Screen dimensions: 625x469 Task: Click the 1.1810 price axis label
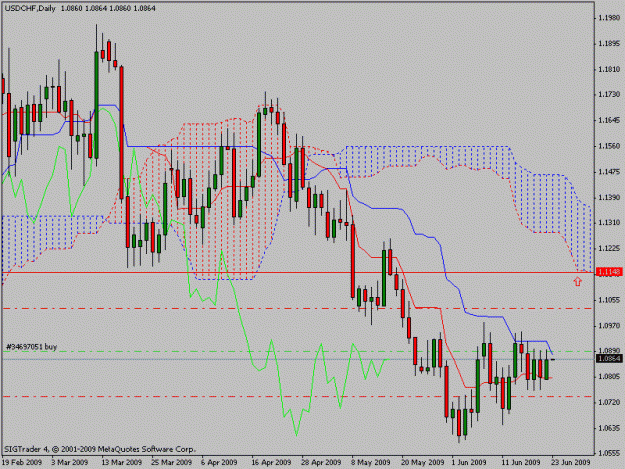[610, 70]
